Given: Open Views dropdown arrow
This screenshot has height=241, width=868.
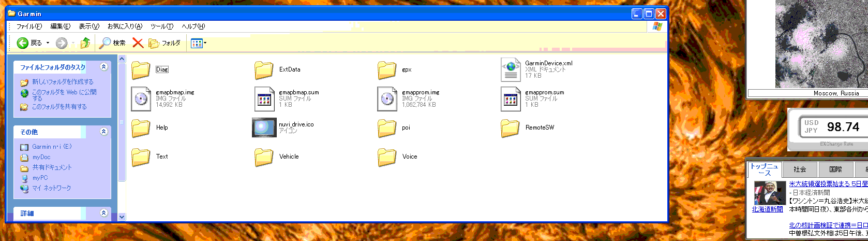Looking at the screenshot, I should [205, 43].
